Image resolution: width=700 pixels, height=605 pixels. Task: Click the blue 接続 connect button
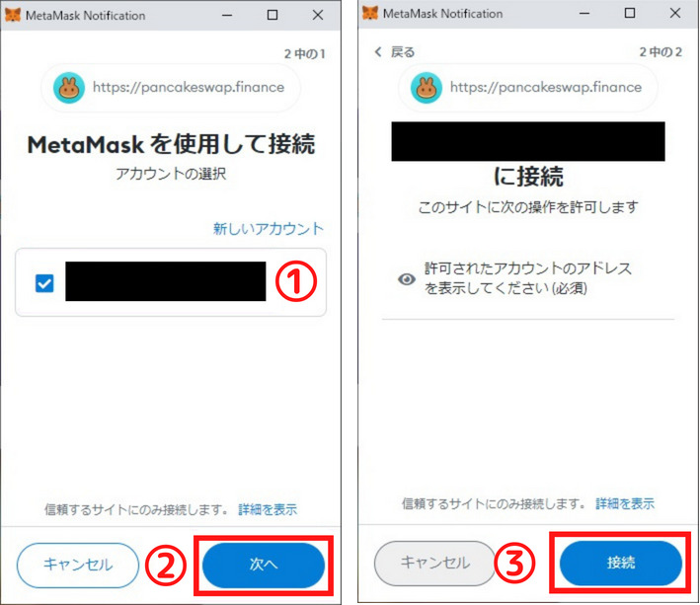coord(621,563)
